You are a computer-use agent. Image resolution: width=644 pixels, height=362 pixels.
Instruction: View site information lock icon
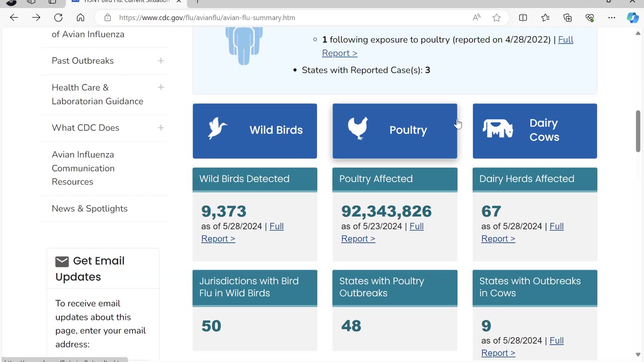click(107, 18)
